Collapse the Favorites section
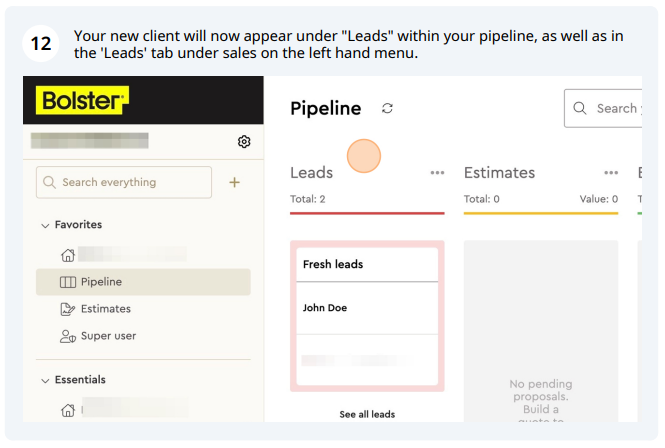The height and width of the screenshot is (448, 665). pos(45,225)
